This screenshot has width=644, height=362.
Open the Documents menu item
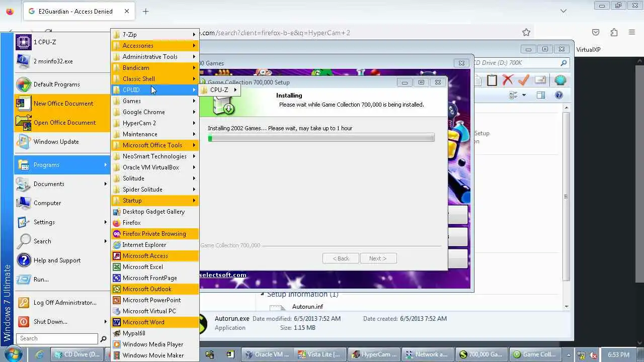click(x=62, y=184)
